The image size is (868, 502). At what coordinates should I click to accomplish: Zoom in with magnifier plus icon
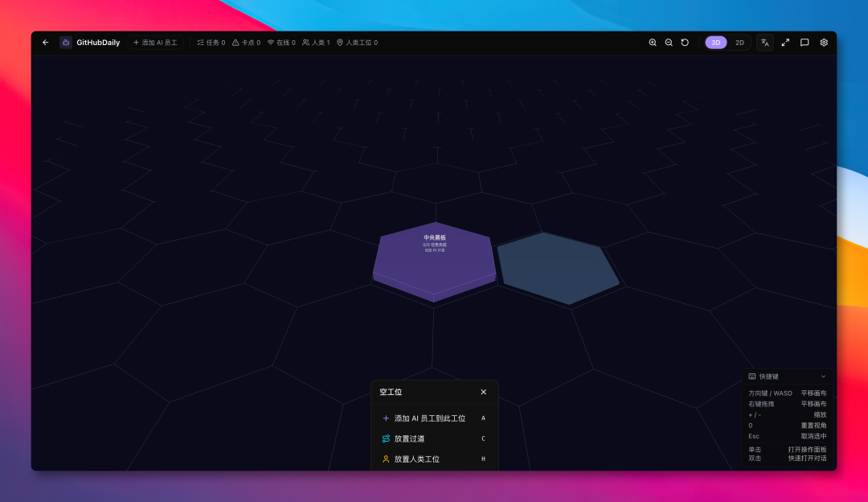pos(653,43)
